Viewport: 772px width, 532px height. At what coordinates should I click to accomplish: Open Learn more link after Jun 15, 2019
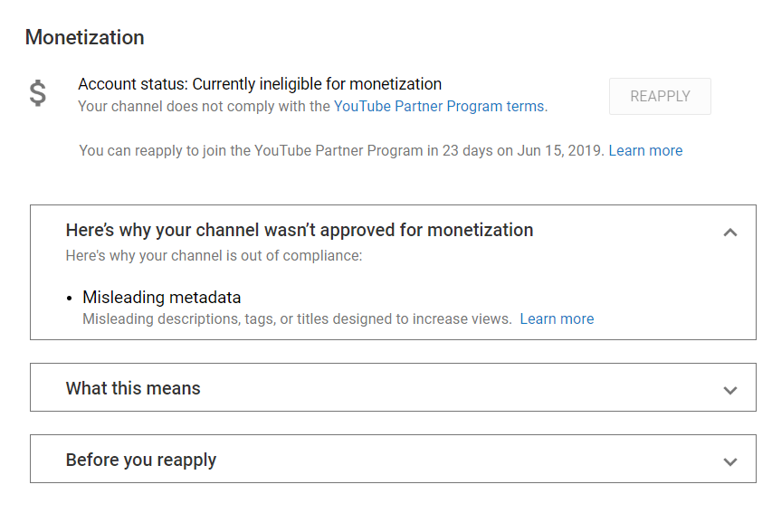645,150
